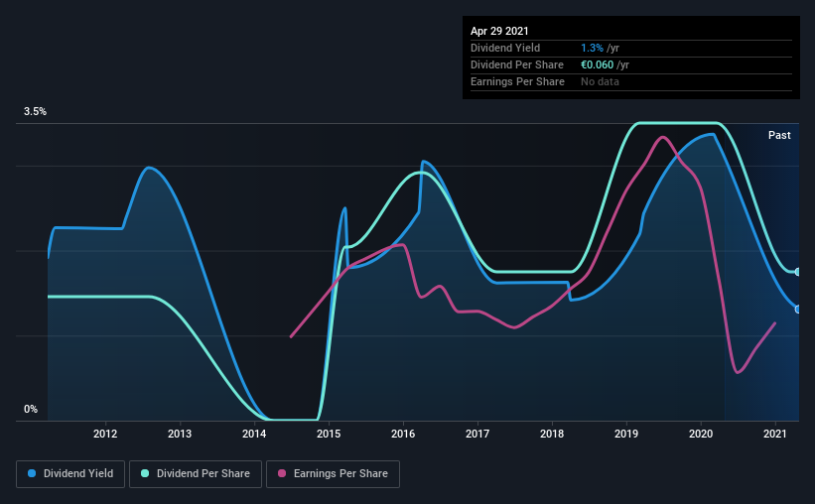
Task: Click the €0.060 dividend per share value
Action: [x=597, y=64]
